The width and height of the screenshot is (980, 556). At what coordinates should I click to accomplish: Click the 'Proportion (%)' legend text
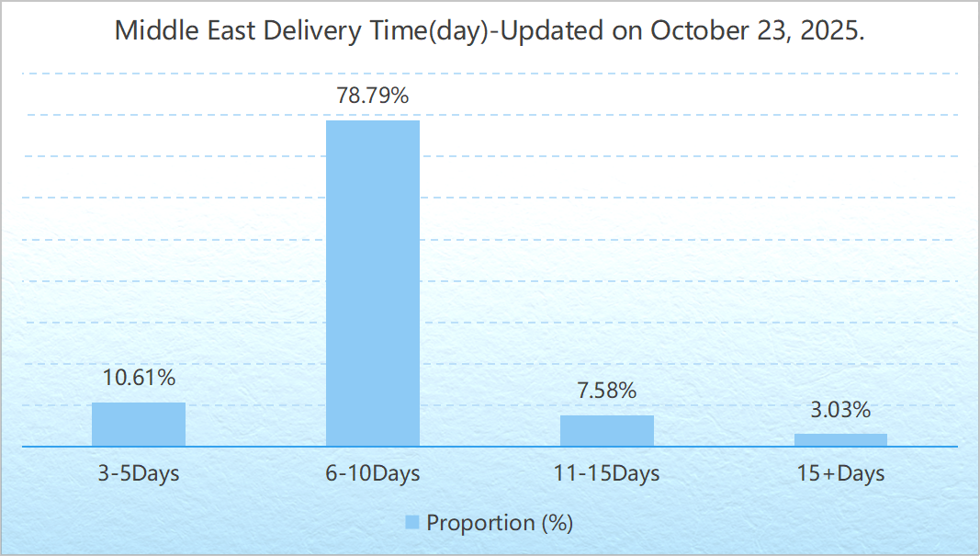(500, 523)
